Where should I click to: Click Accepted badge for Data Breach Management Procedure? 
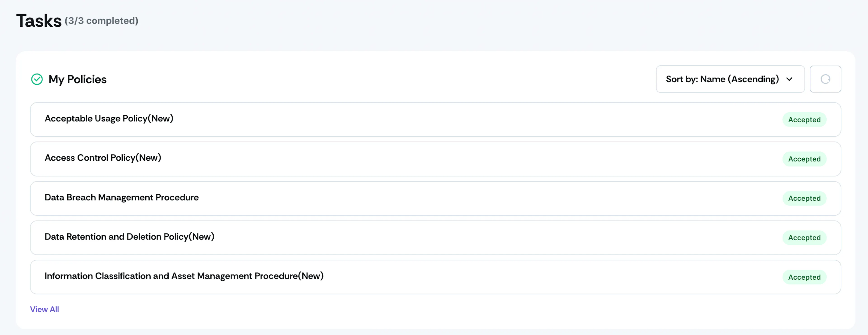pyautogui.click(x=804, y=199)
